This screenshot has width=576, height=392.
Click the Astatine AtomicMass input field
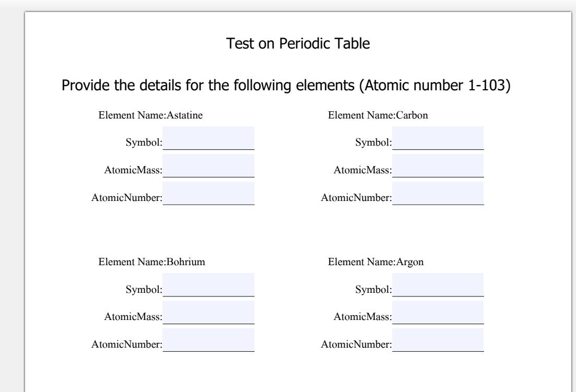(x=208, y=165)
